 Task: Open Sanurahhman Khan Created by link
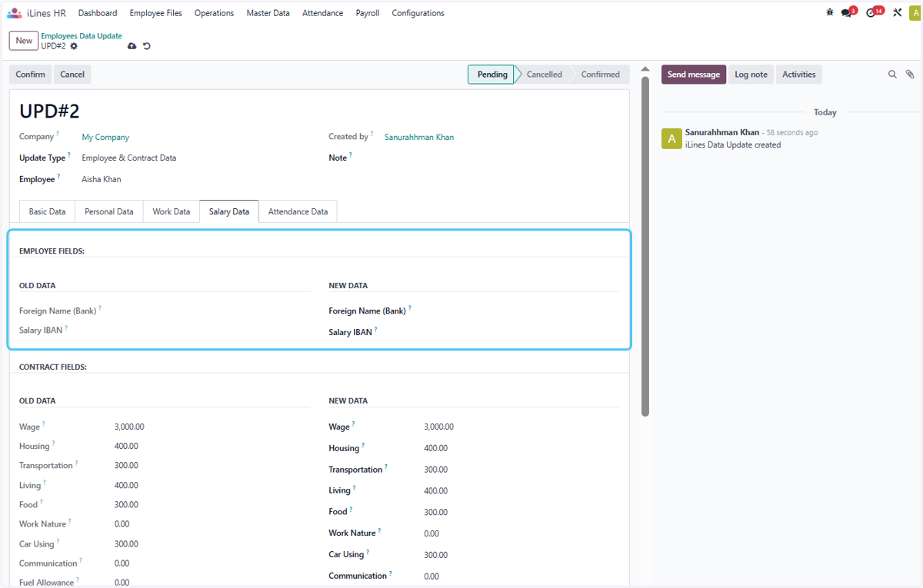(x=419, y=138)
